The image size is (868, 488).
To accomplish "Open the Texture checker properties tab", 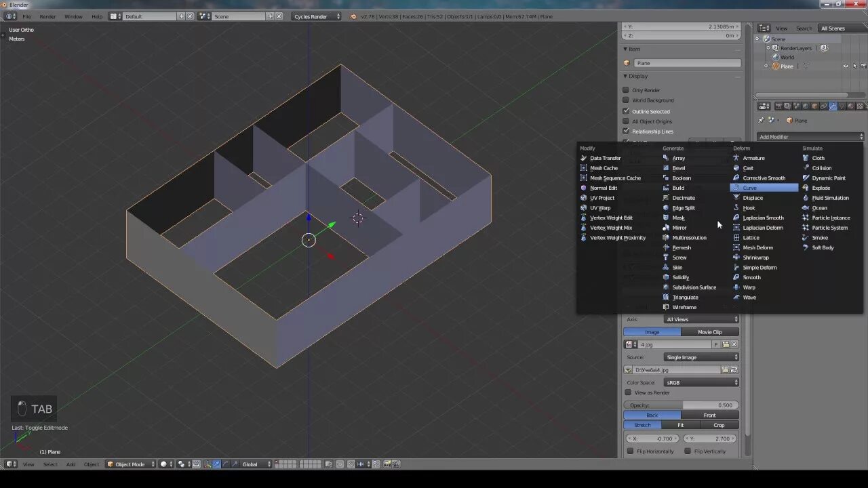I will click(859, 106).
